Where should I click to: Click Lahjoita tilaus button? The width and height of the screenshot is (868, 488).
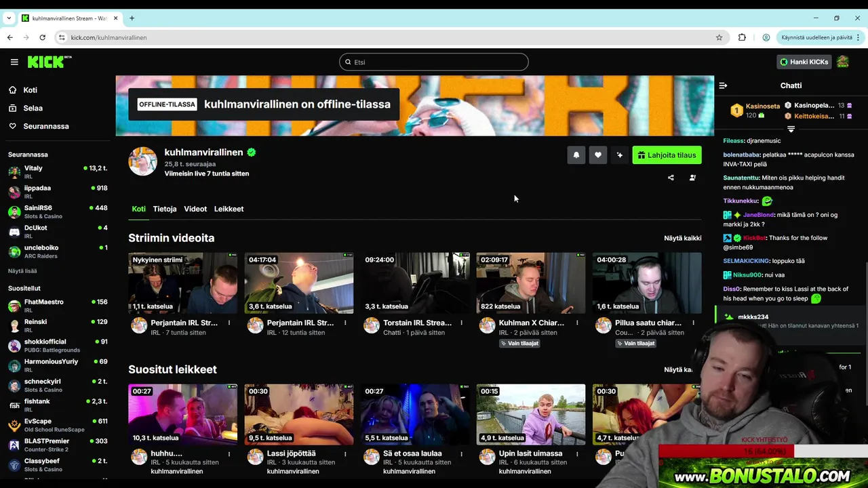pyautogui.click(x=667, y=155)
